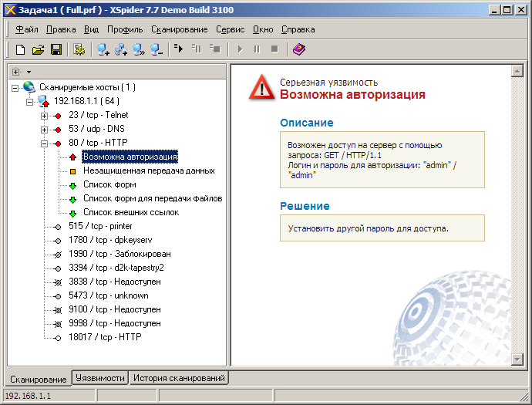Screen dimensions: 532x405
Task: Click the scroll down arrow of details pane
Action: [517, 359]
